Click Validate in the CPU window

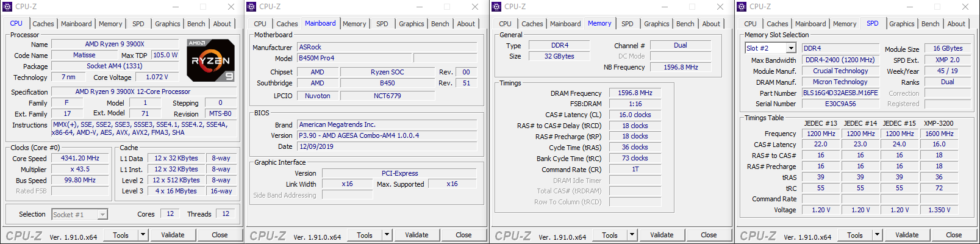tap(173, 235)
